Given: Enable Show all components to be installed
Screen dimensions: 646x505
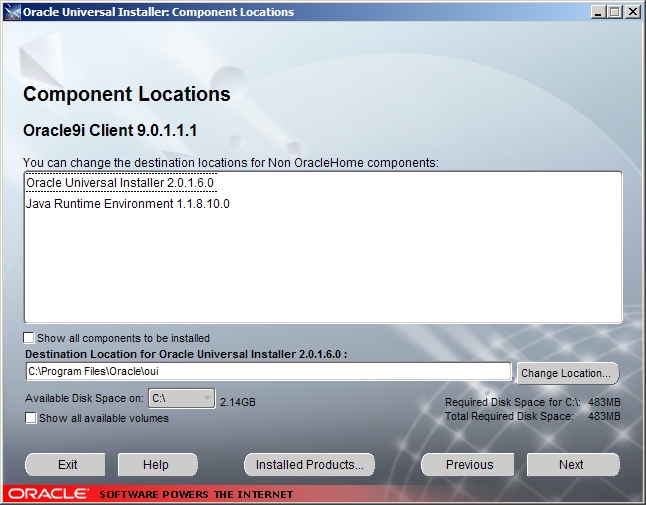Looking at the screenshot, I should click(x=29, y=338).
